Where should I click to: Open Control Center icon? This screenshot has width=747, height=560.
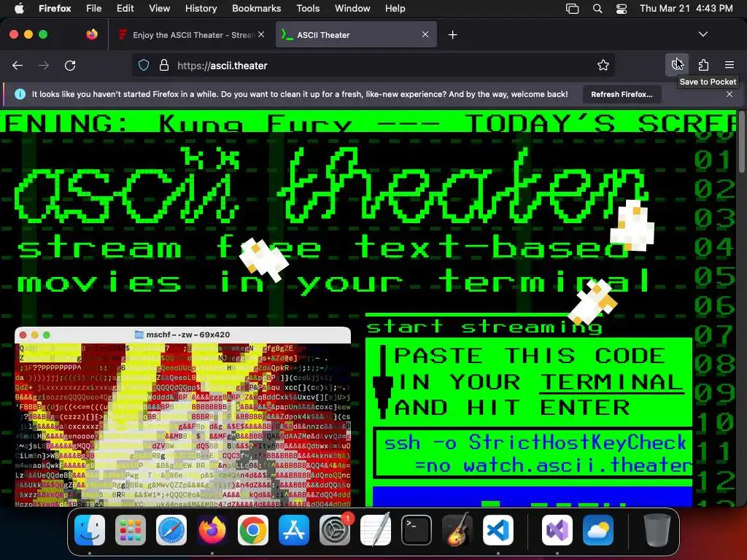tap(622, 9)
